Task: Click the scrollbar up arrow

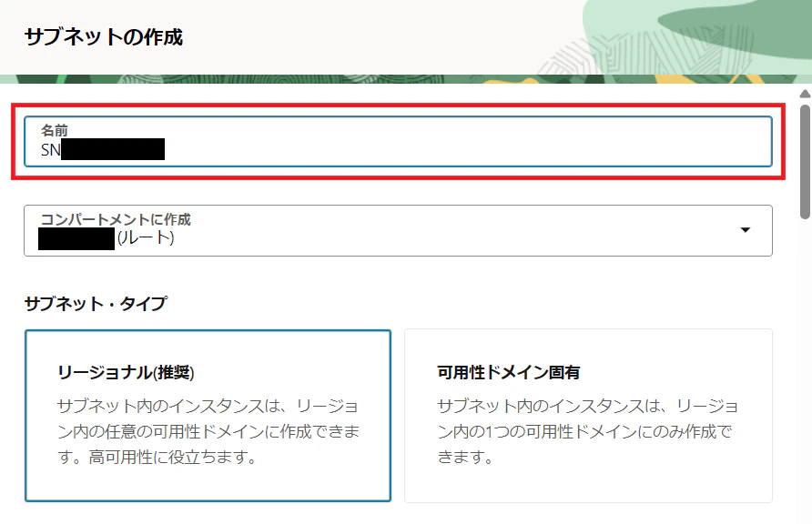Action: [x=805, y=94]
